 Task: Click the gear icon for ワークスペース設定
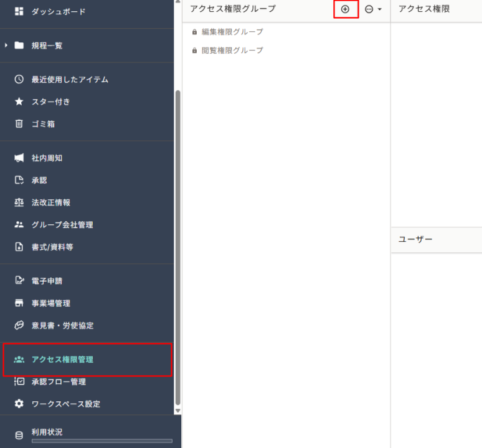pyautogui.click(x=19, y=403)
